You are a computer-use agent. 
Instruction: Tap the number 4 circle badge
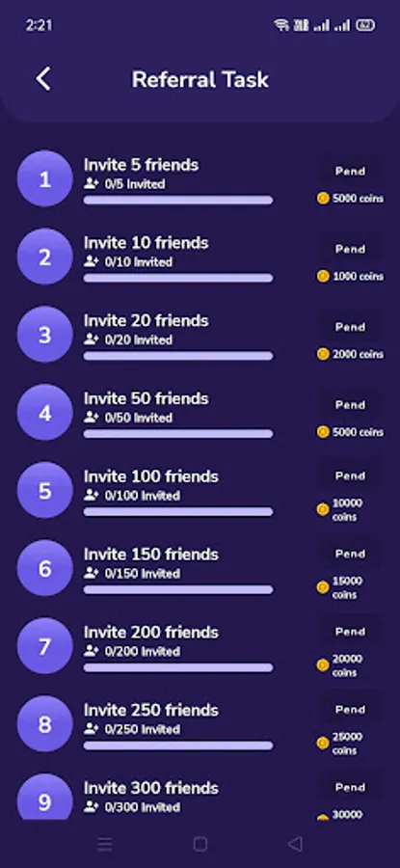(44, 413)
